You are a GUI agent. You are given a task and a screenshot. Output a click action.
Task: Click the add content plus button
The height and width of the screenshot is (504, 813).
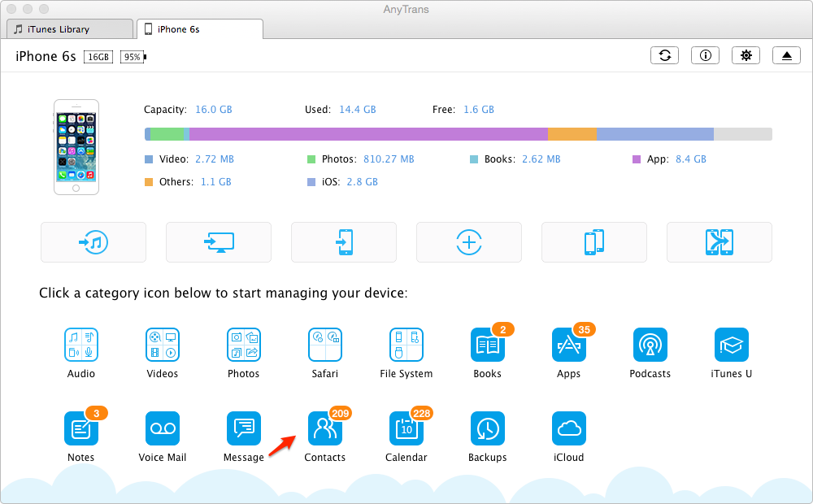tap(469, 242)
